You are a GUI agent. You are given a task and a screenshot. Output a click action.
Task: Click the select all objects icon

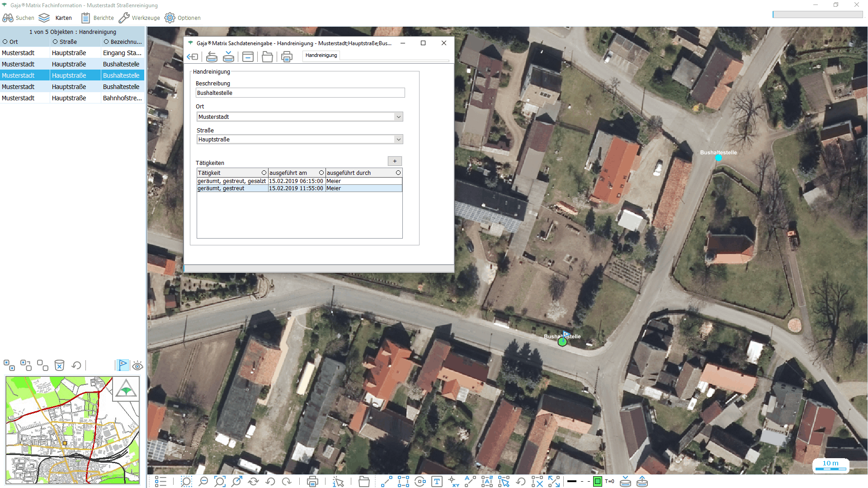tap(9, 365)
